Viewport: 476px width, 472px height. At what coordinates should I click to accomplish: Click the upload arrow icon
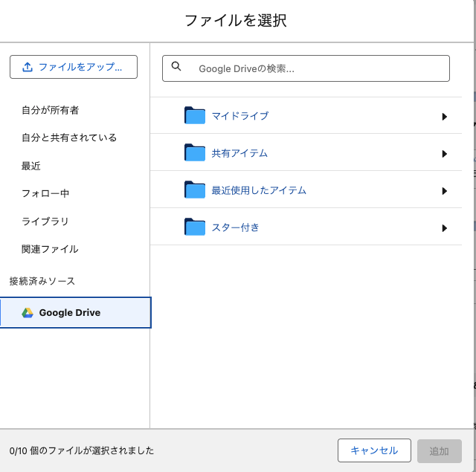[x=28, y=67]
